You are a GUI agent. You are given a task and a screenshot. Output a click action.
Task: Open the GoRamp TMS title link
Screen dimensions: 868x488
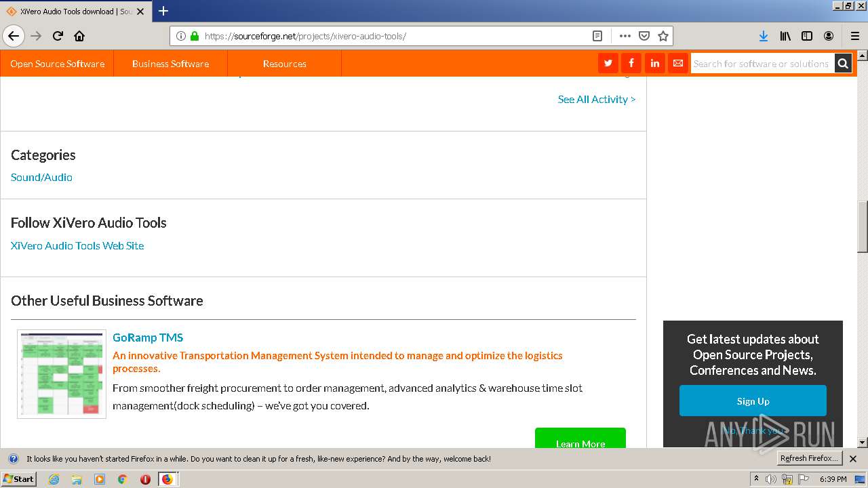[148, 338]
